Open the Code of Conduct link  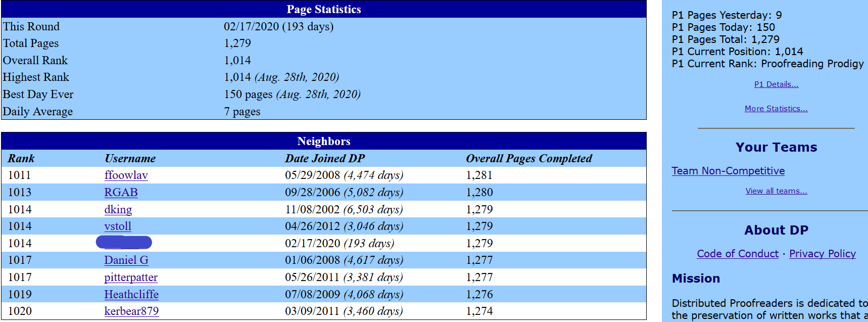pos(738,254)
